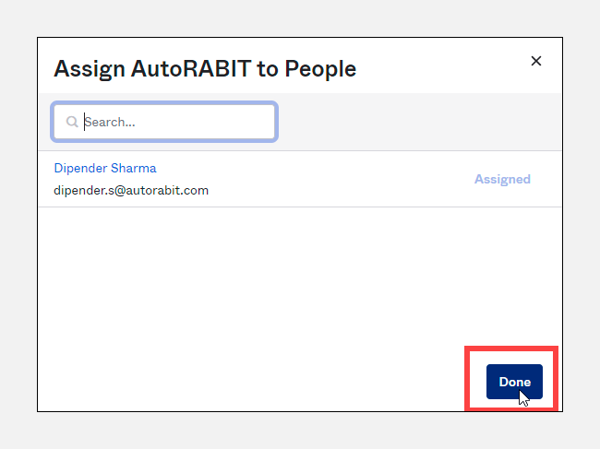Click the X icon at dialog top-right
This screenshot has height=449, width=600.
pos(536,61)
